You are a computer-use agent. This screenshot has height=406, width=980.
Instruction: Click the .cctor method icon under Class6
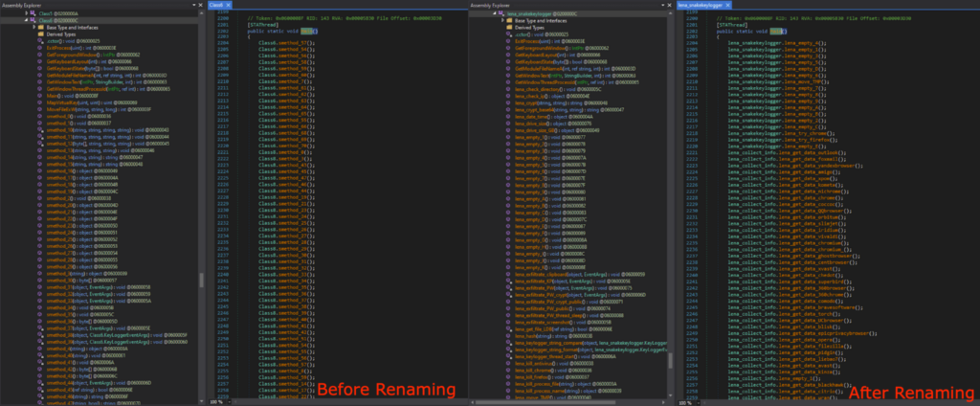pos(39,40)
